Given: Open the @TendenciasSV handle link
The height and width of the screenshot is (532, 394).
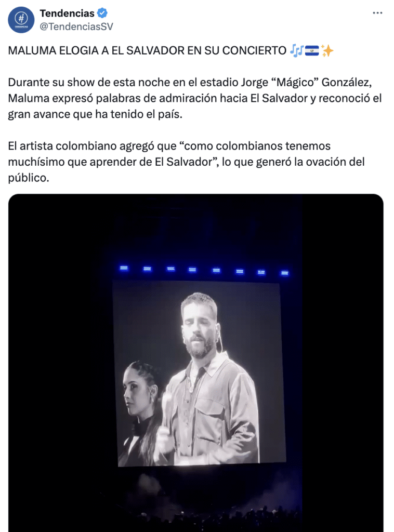Looking at the screenshot, I should (76, 26).
